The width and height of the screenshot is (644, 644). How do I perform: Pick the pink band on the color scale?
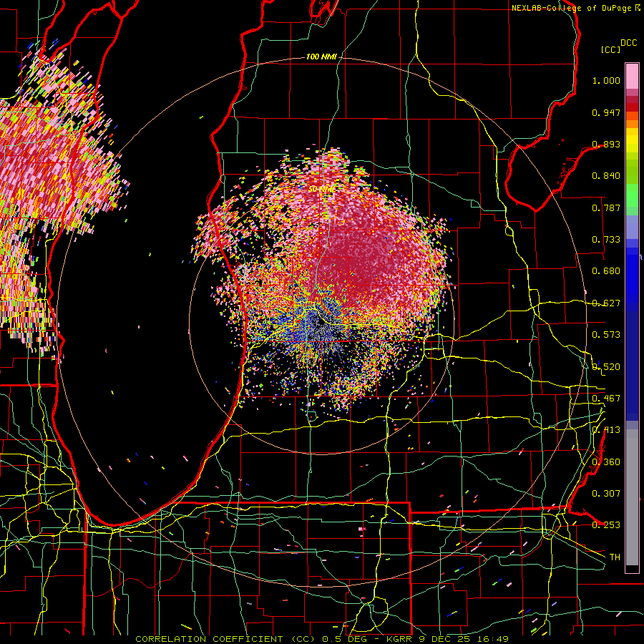pyautogui.click(x=632, y=76)
